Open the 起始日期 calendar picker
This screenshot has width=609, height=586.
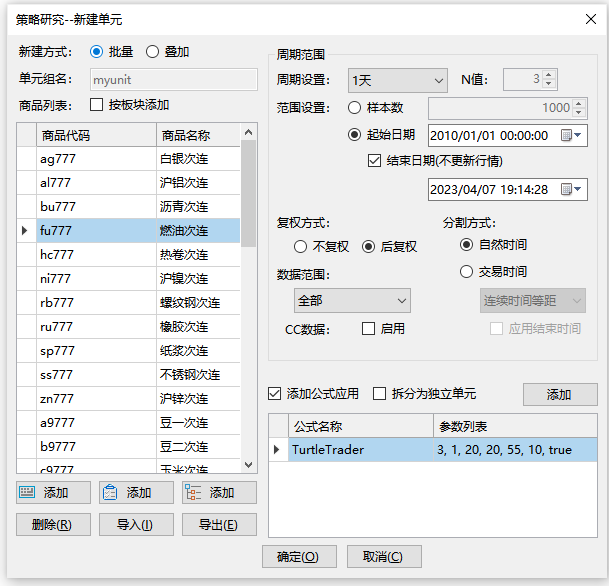pos(571,135)
